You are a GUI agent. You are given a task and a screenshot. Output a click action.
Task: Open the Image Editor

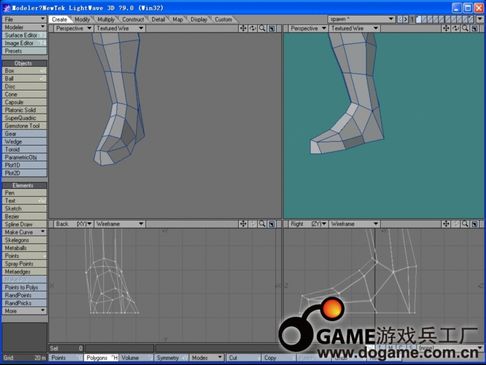click(24, 43)
